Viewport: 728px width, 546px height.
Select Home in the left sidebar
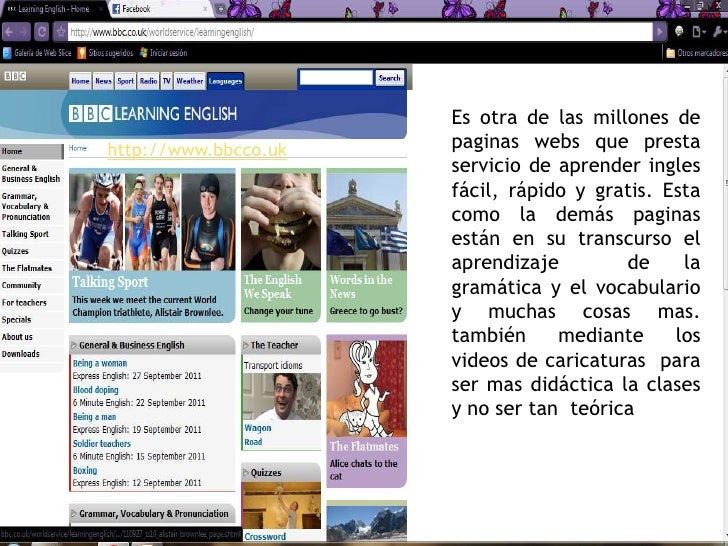[x=32, y=151]
